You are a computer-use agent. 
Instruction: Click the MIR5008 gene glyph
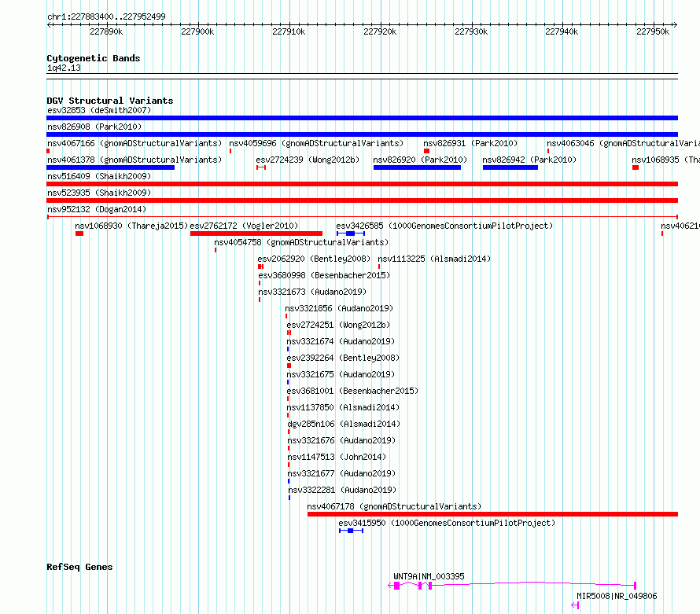tap(575, 605)
